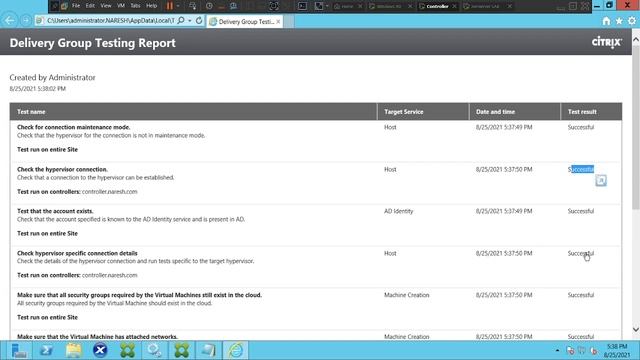Click the Citrix logo in the header

point(607,42)
